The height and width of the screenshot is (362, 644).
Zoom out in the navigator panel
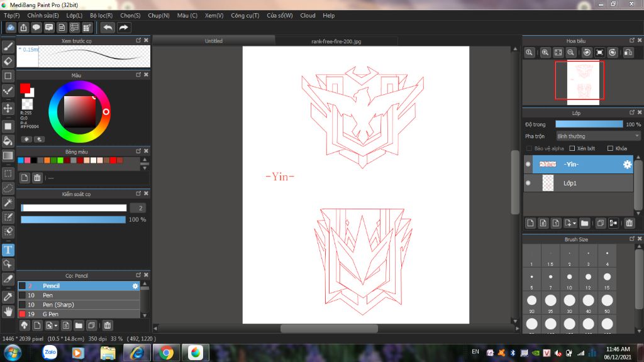[x=570, y=53]
